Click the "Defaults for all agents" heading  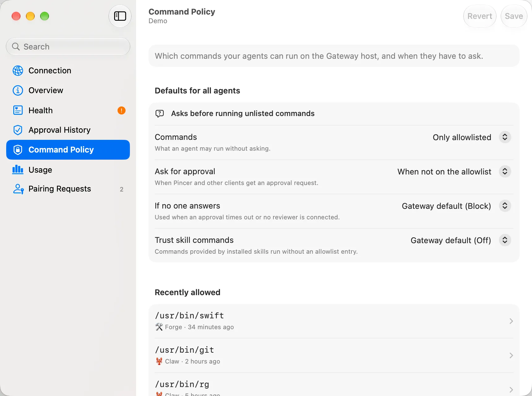(197, 91)
